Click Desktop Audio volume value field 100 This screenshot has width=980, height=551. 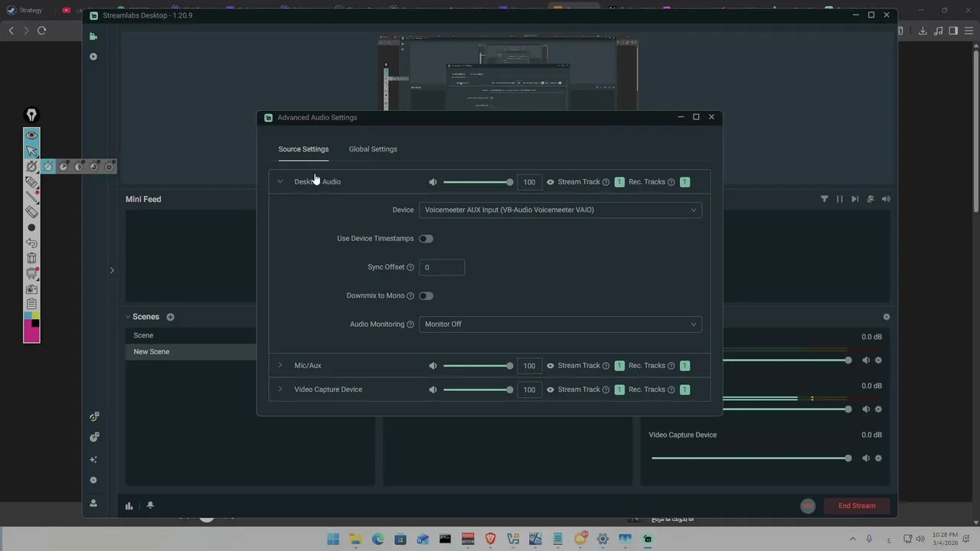click(529, 182)
